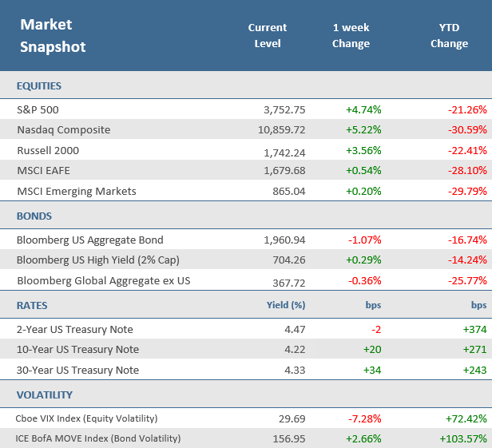Viewport: 492px width, 448px height.
Task: Click Global Aggregate YTD change -25.77%
Action: (x=467, y=281)
